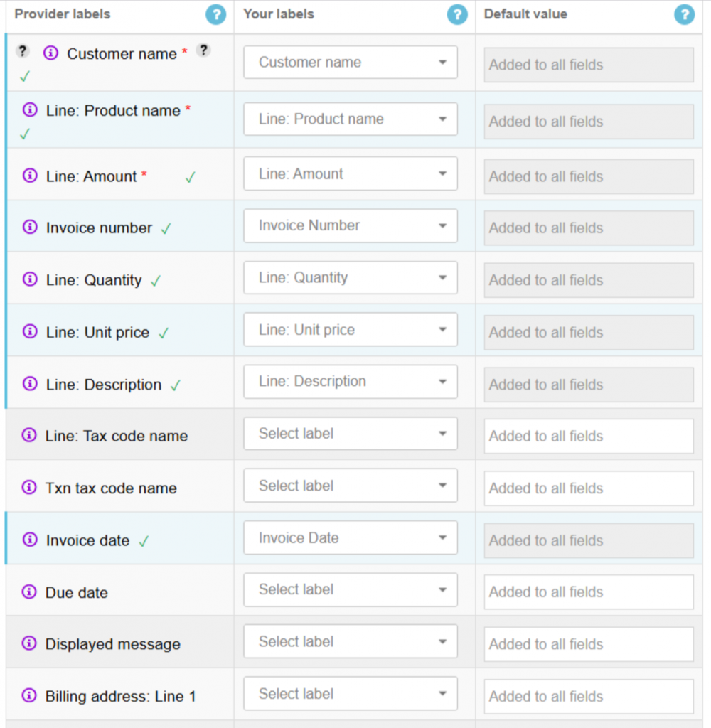711x728 pixels.
Task: Click default value field for Due date
Action: (588, 592)
